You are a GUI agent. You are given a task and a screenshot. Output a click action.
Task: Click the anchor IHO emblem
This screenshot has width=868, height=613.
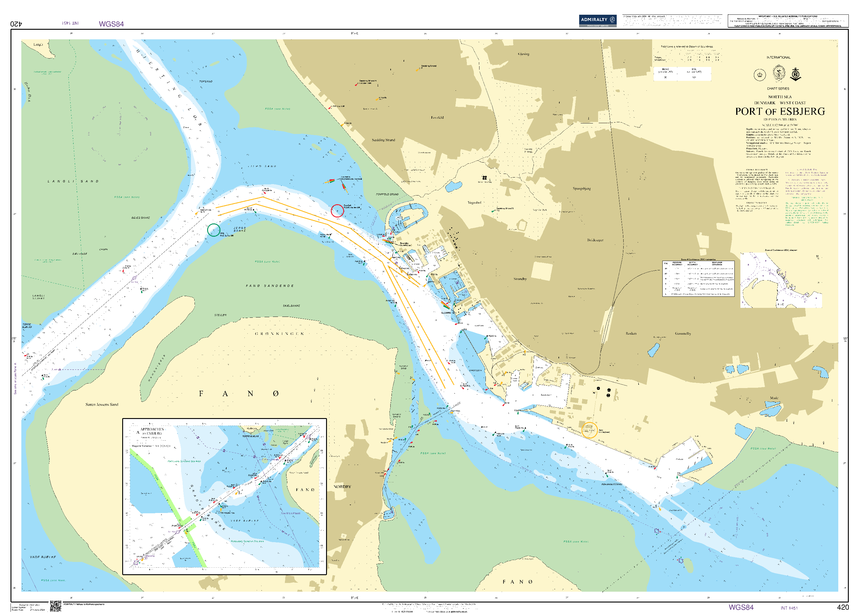tap(795, 74)
